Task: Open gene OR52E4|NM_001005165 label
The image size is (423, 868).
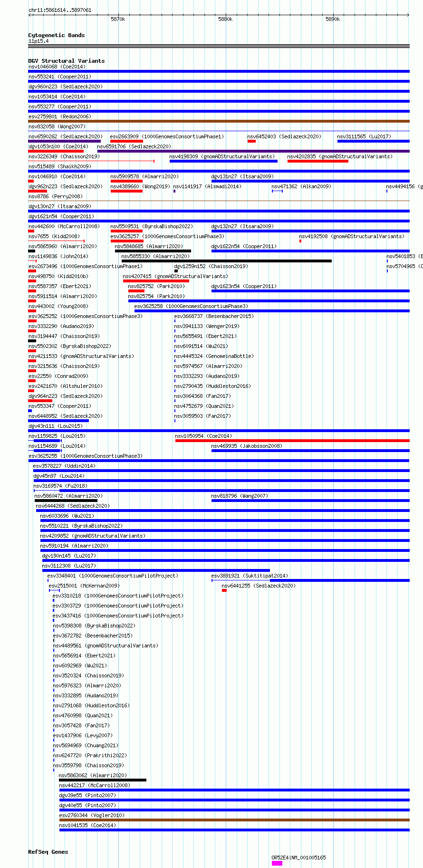Action: 298,858
